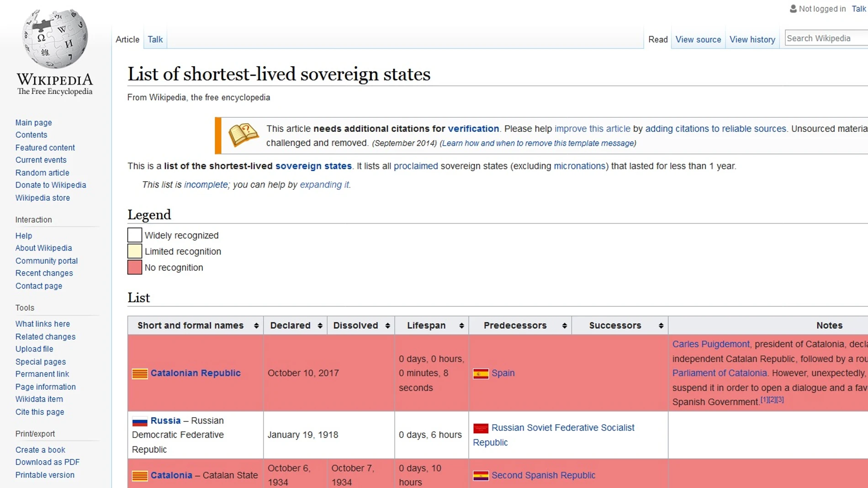
Task: Click the Russia link in table
Action: click(x=165, y=420)
